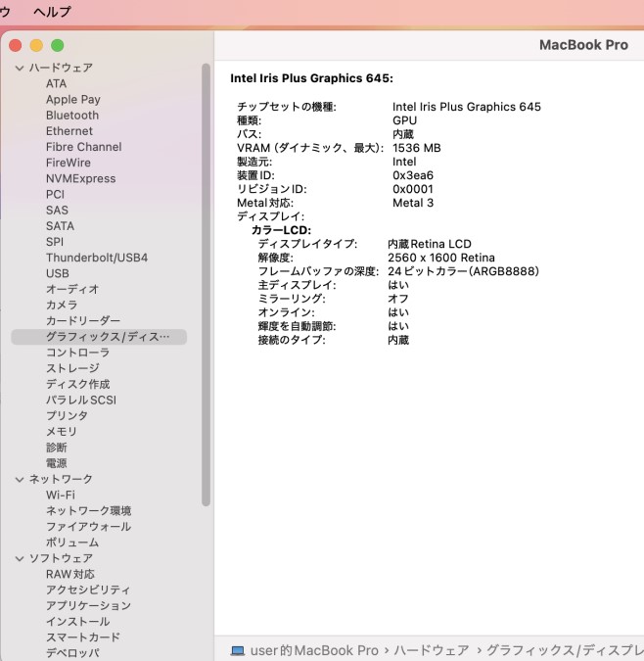Select SPI in the sidebar
Image resolution: width=644 pixels, height=661 pixels.
click(x=55, y=242)
